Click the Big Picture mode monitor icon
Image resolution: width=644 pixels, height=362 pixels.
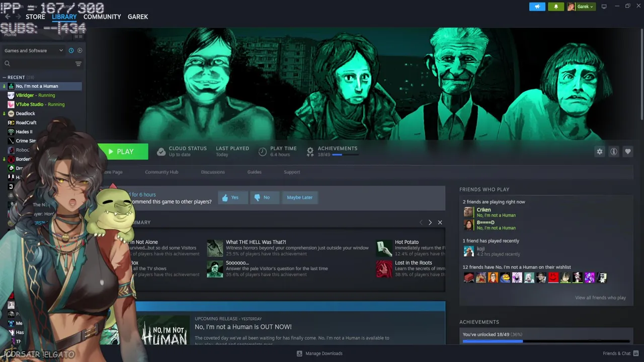pos(604,7)
